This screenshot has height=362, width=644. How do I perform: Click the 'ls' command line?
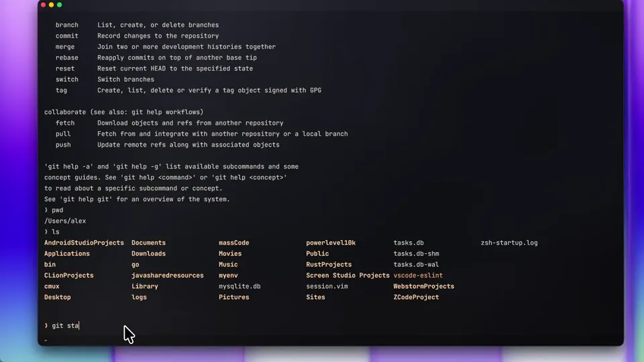52,231
